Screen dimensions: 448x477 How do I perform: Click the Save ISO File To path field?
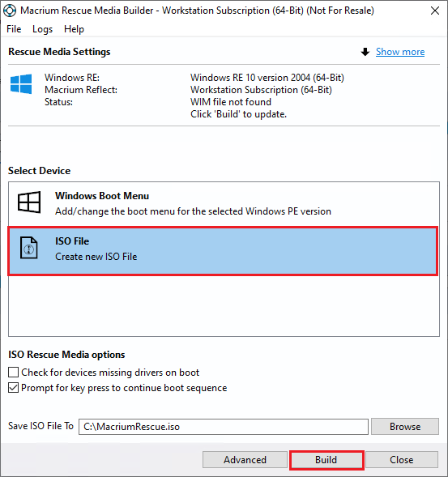pyautogui.click(x=224, y=427)
